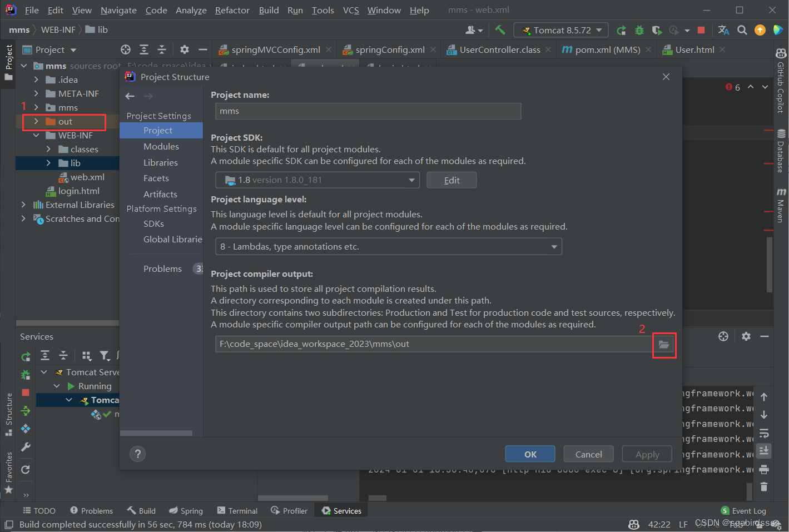Image resolution: width=789 pixels, height=532 pixels.
Task: Clear console with trash icon
Action: click(x=764, y=487)
